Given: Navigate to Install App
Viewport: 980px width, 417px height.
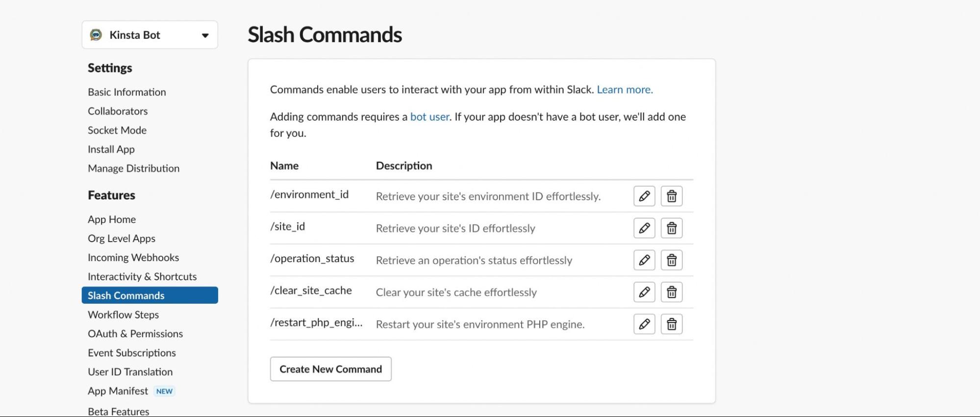Looking at the screenshot, I should [111, 149].
